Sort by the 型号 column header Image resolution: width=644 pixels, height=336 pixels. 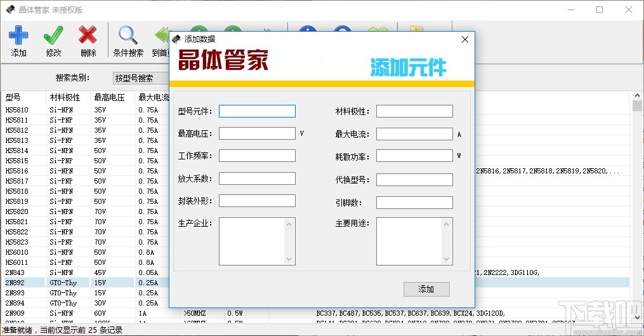pyautogui.click(x=24, y=97)
